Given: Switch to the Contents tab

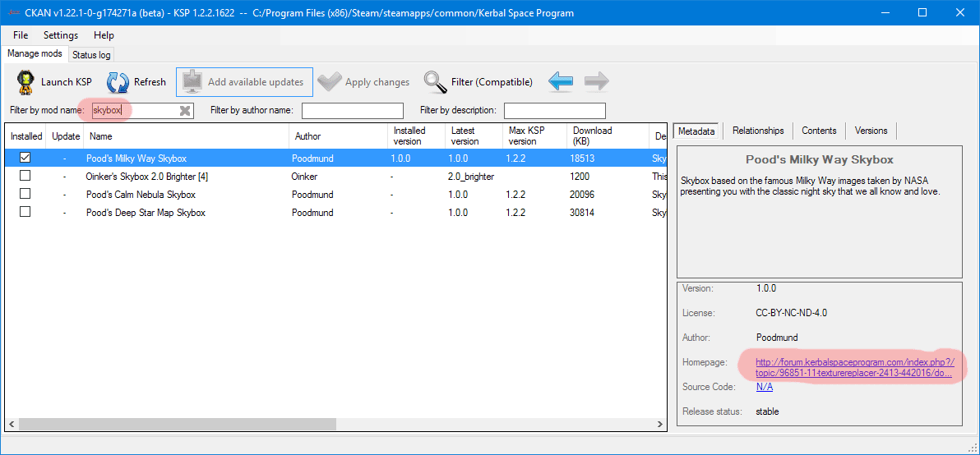Looking at the screenshot, I should point(819,131).
